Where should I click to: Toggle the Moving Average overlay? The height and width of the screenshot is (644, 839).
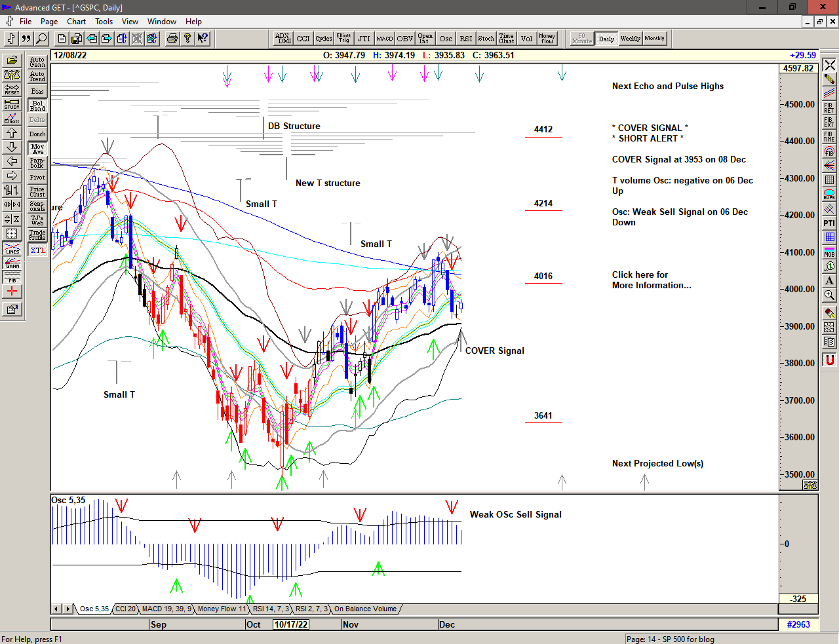pos(37,149)
